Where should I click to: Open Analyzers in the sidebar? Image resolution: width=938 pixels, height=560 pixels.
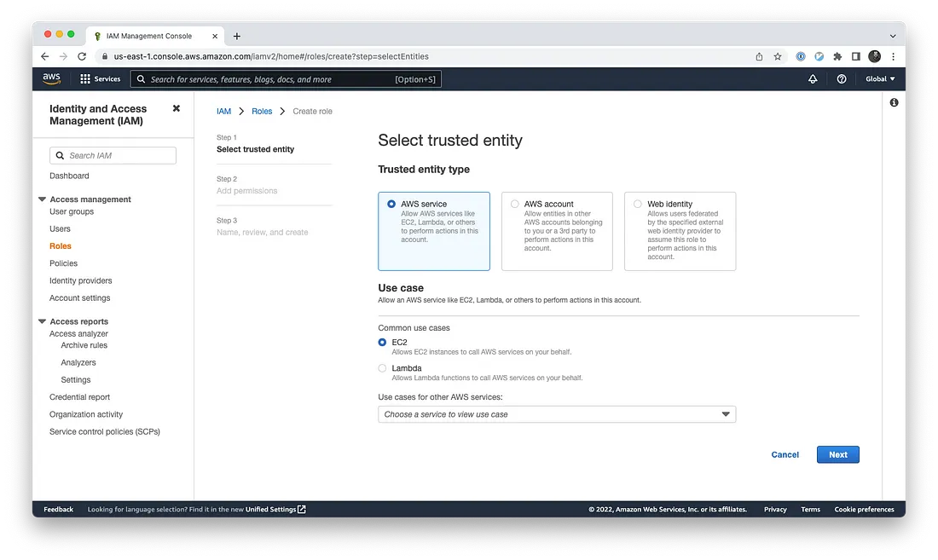click(78, 363)
